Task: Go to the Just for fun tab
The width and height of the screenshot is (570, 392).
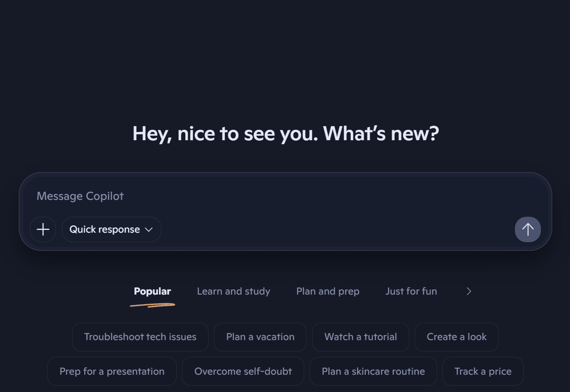Action: [411, 291]
